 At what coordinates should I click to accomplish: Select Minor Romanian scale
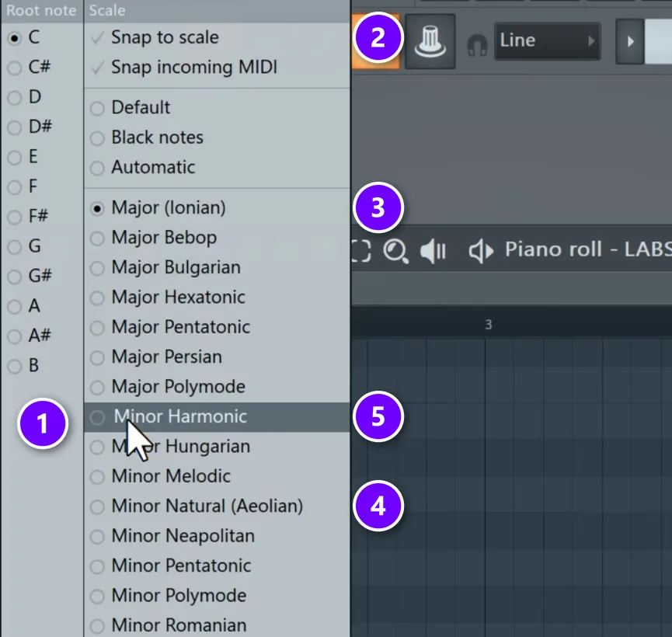[x=217, y=625]
